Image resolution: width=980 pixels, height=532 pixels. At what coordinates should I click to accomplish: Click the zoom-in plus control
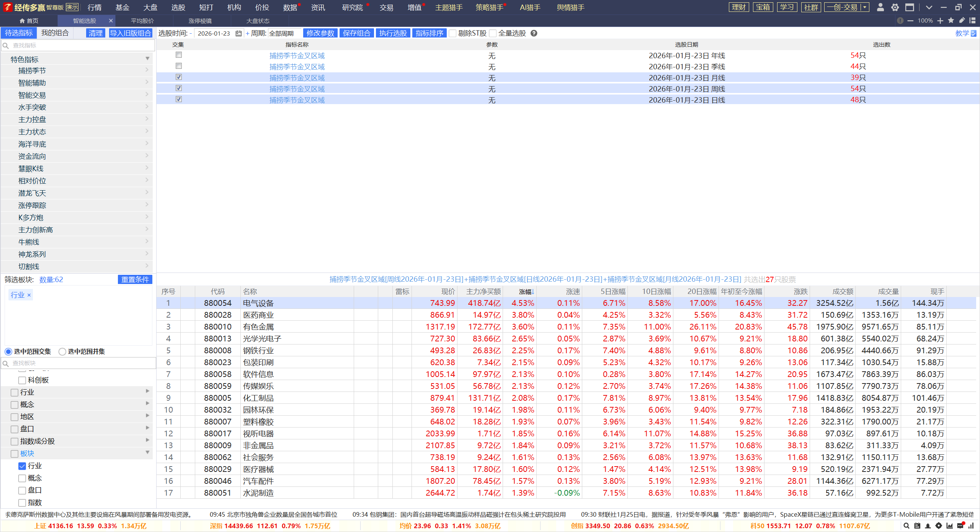pos(940,21)
